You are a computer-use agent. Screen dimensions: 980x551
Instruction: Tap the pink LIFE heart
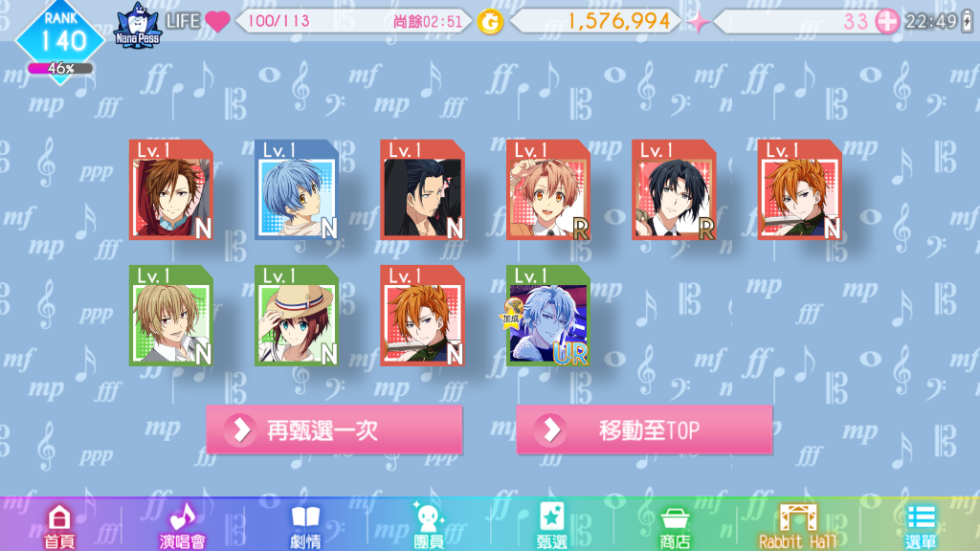217,21
